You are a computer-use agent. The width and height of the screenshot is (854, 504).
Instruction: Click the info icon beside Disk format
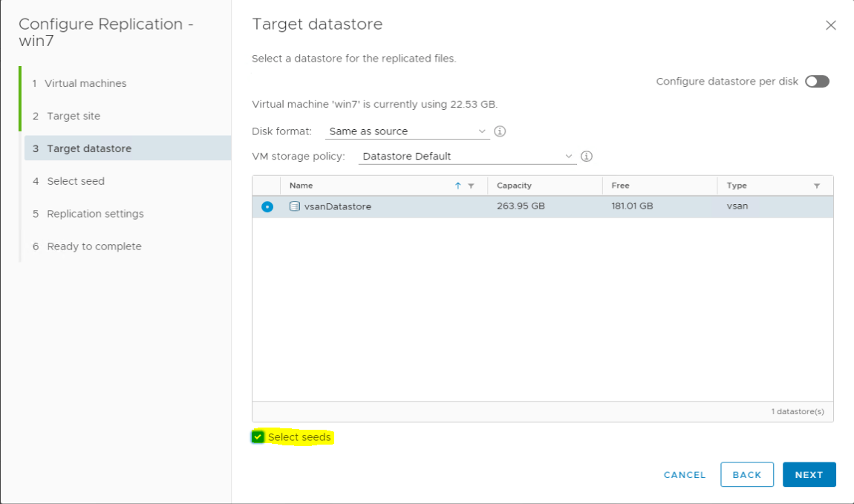pos(500,131)
